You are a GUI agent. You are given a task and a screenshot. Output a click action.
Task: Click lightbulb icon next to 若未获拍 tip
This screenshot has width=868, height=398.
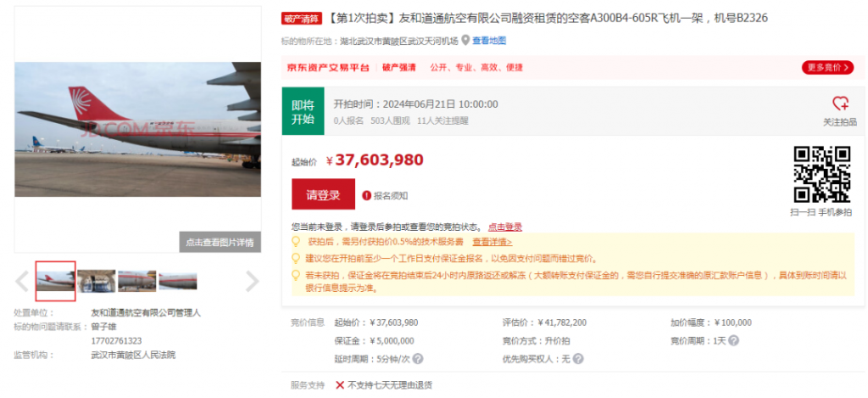[x=296, y=275]
